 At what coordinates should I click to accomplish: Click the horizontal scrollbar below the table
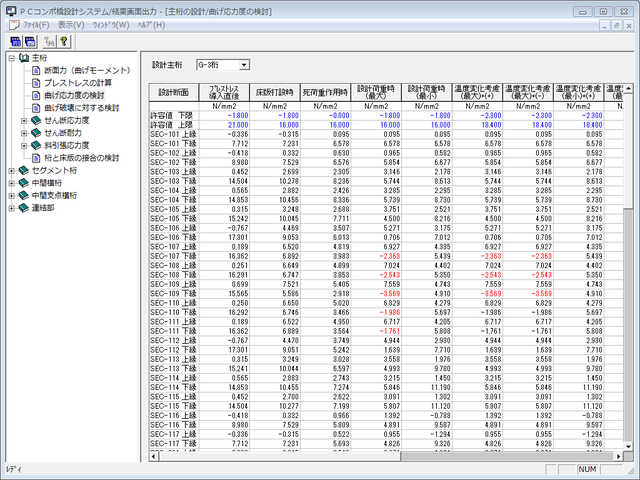click(380, 456)
